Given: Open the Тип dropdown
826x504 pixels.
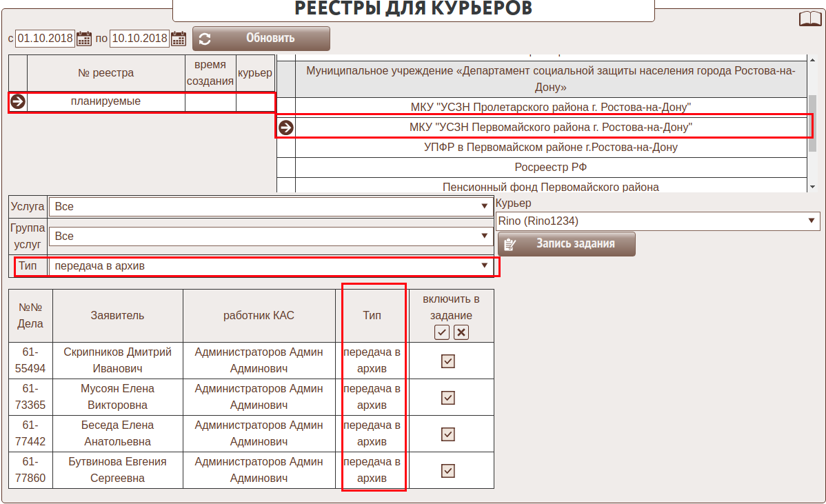Looking at the screenshot, I should click(270, 266).
